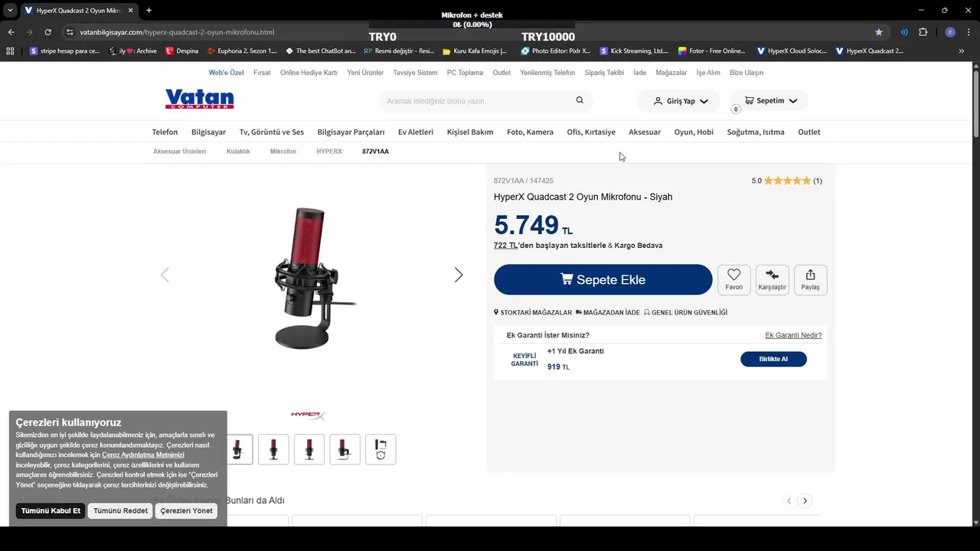Show the next product image arrow
The width and height of the screenshot is (980, 551).
coord(459,275)
